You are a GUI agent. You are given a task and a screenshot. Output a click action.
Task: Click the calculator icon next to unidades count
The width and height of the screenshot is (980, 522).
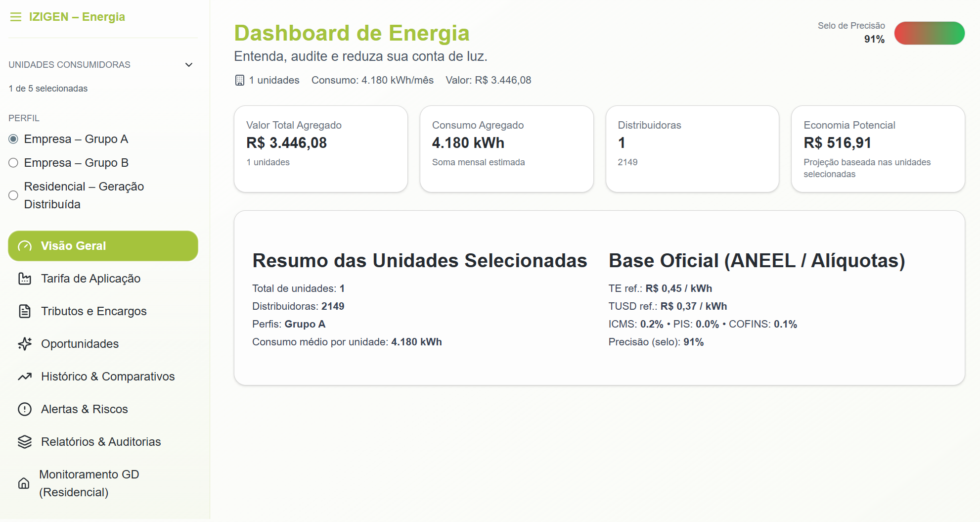[239, 80]
